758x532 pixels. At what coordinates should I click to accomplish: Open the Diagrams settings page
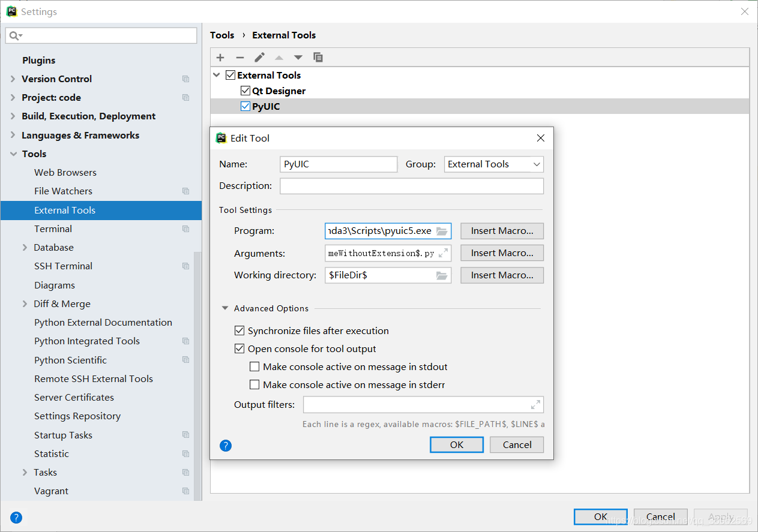click(55, 285)
